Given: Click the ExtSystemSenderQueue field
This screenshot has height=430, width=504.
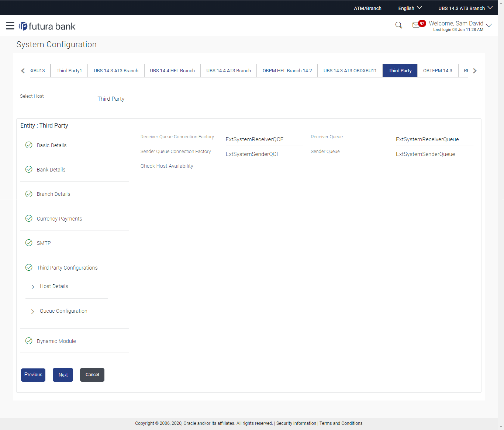Looking at the screenshot, I should 435,154.
